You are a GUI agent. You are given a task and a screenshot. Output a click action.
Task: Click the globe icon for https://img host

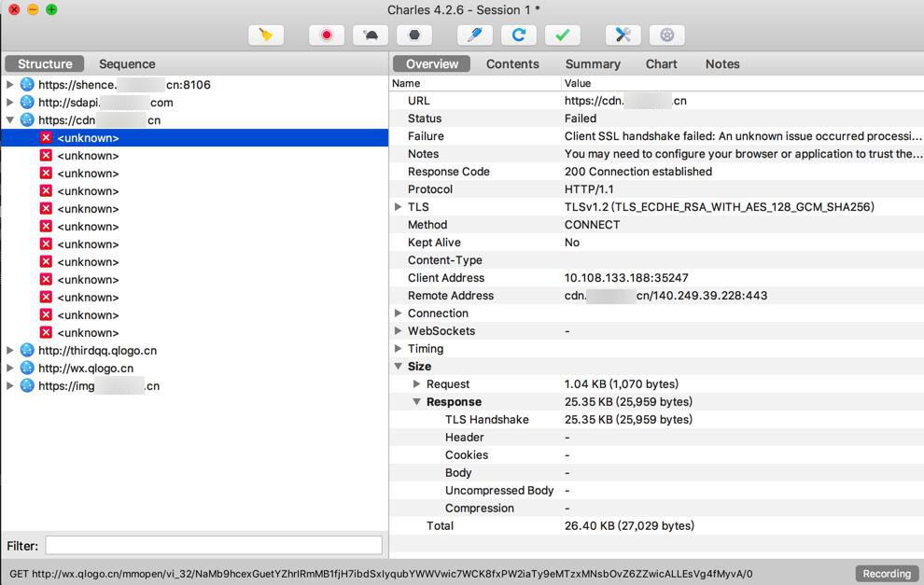[x=27, y=385]
